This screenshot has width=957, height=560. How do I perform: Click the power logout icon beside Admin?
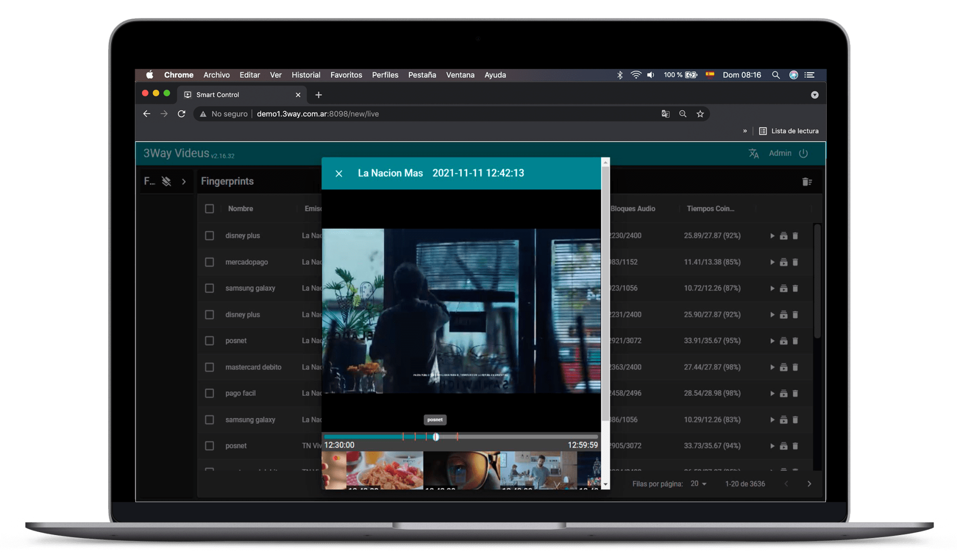[x=803, y=154]
